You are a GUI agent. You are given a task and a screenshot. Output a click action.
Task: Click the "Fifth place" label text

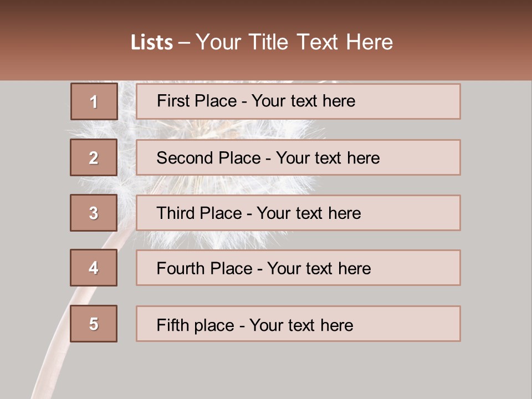[196, 325]
